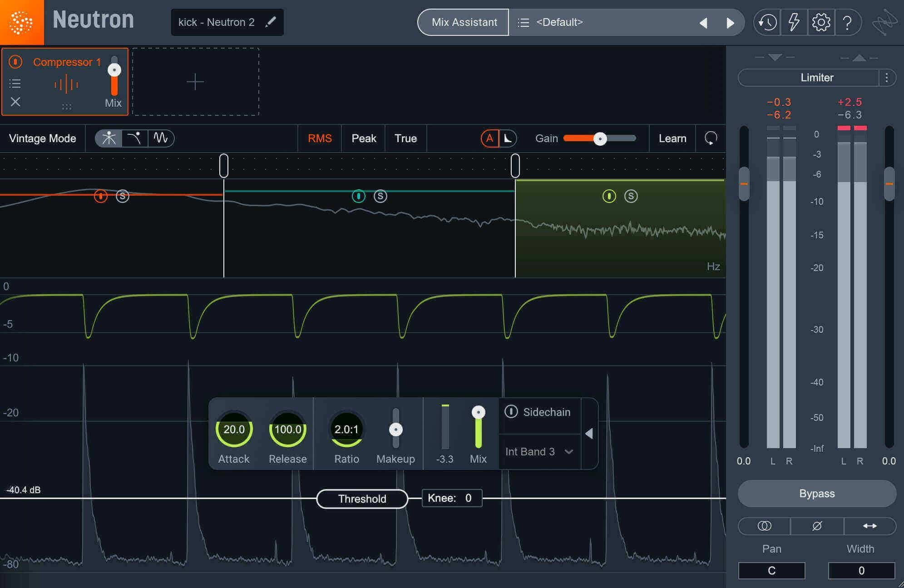Click the lightning bolt zero latency icon

(x=794, y=22)
